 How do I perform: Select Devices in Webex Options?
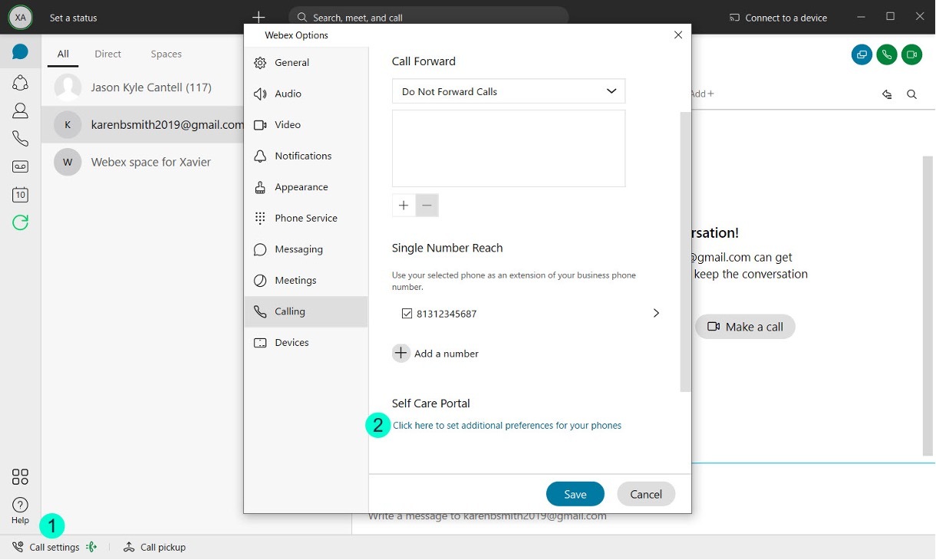[x=305, y=343]
